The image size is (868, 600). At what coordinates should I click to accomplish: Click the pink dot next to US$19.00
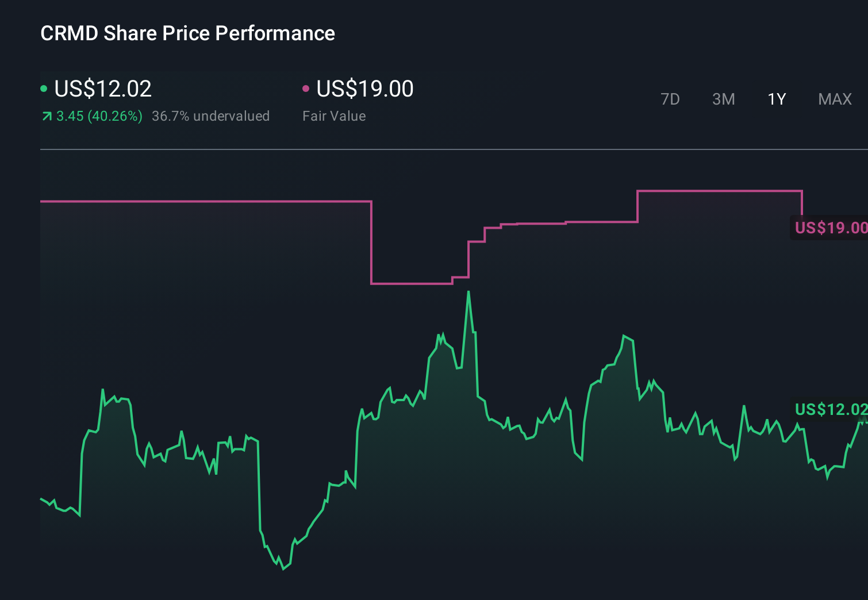(x=306, y=88)
